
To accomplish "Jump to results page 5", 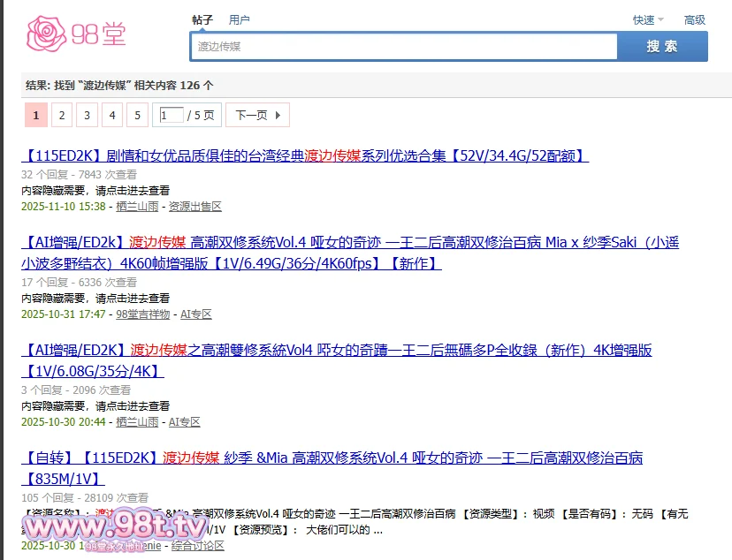I will (137, 115).
